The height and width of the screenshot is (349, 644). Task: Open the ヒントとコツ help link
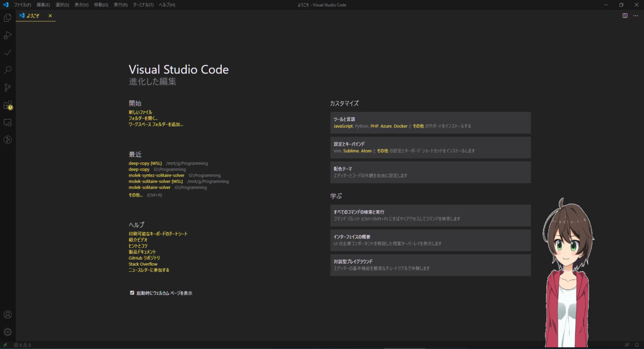[138, 246]
